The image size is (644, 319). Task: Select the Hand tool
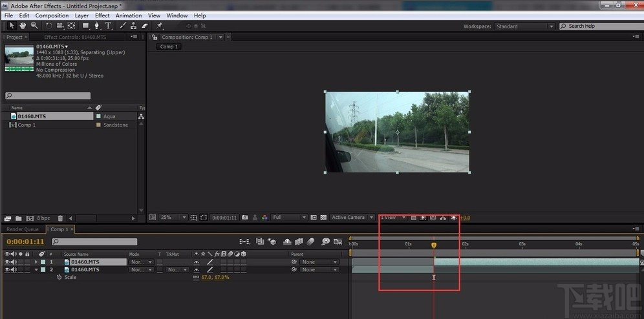(23, 25)
